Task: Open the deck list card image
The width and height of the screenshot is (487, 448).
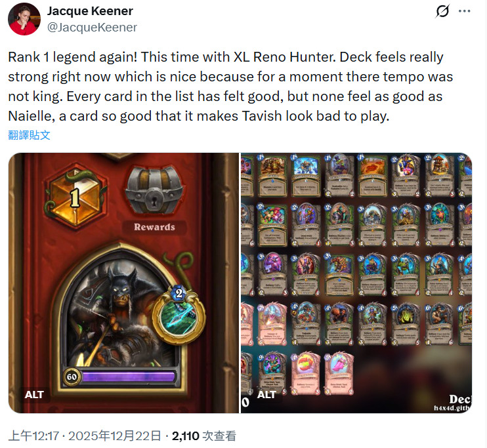Action: (x=356, y=283)
